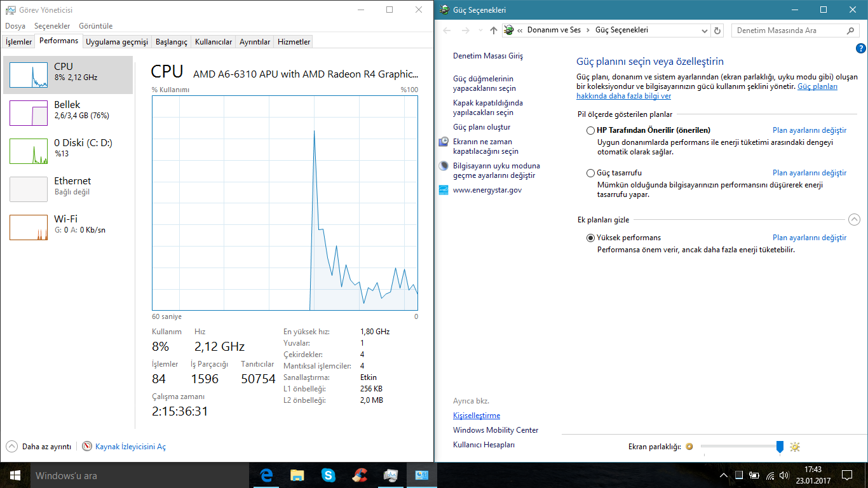Open Kullanıcı Hesapları link

[484, 445]
